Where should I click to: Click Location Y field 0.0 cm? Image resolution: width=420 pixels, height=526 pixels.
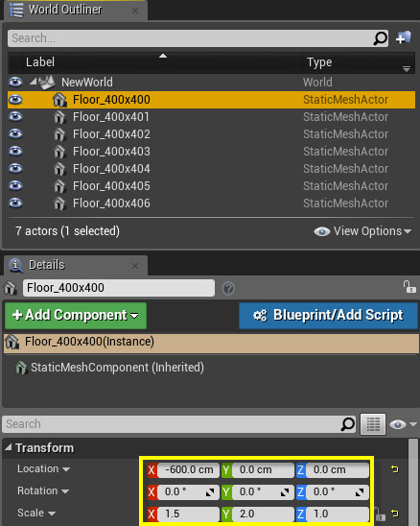pyautogui.click(x=263, y=470)
